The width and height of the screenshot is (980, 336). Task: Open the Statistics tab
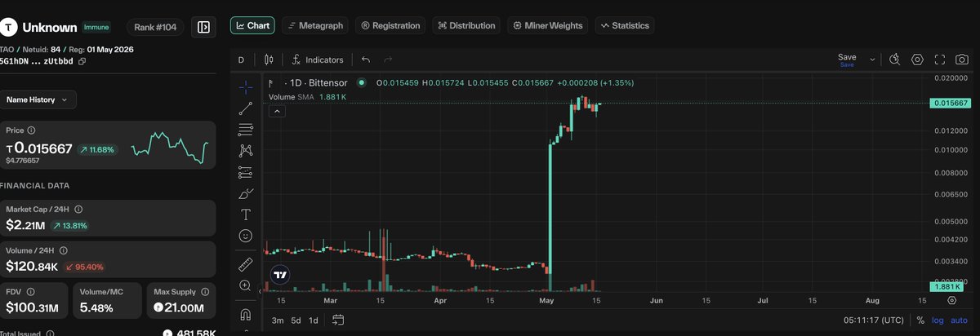pyautogui.click(x=625, y=25)
